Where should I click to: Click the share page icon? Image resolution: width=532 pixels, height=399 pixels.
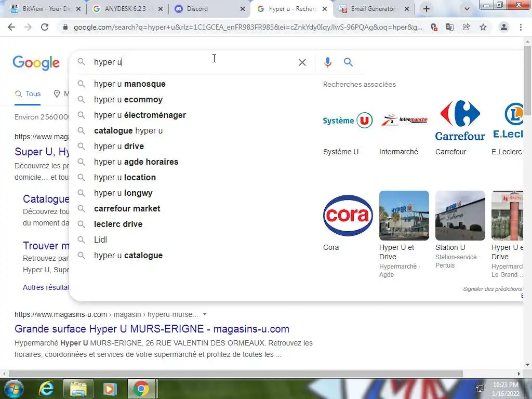coord(467,27)
